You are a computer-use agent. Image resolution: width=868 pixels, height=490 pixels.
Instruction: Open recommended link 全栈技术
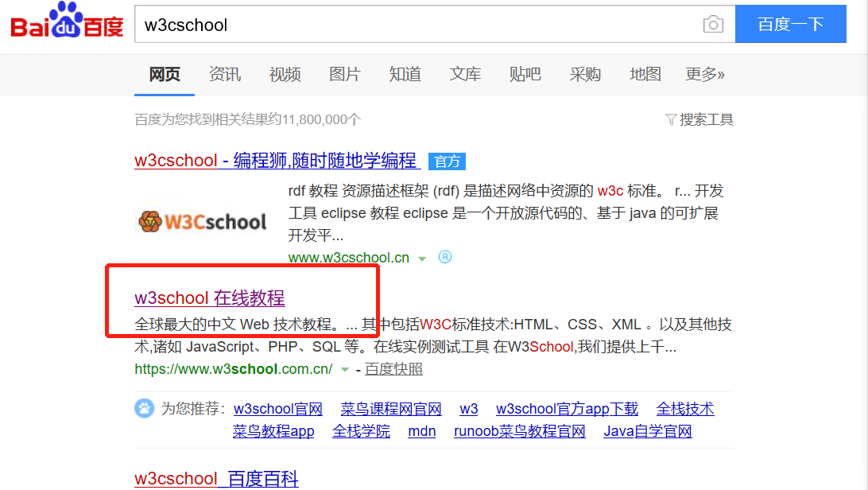[685, 409]
